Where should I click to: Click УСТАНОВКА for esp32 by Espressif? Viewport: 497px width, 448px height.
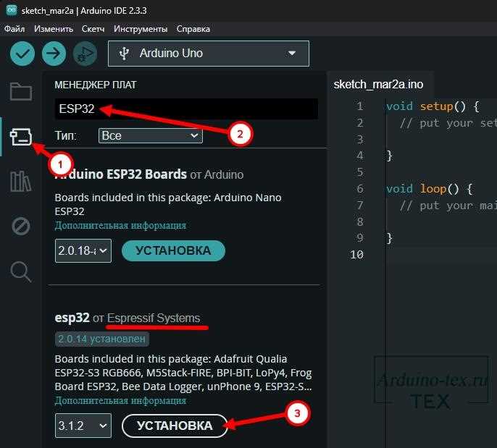pos(175,426)
